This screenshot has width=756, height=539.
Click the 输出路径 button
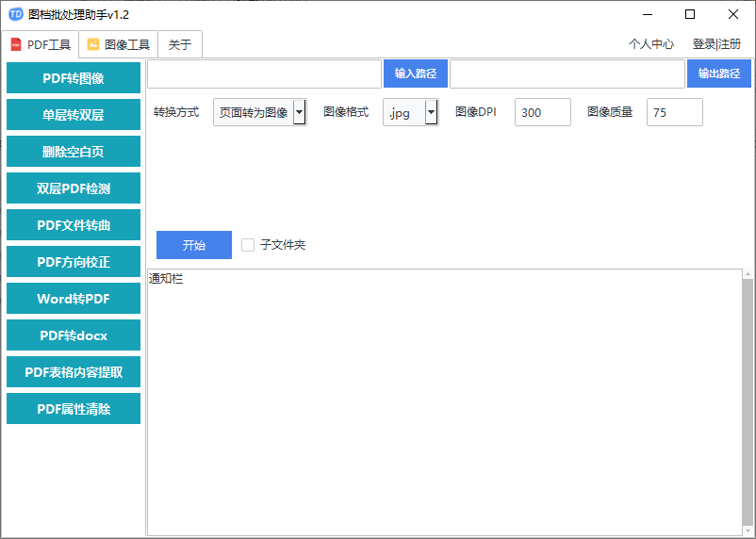(718, 73)
